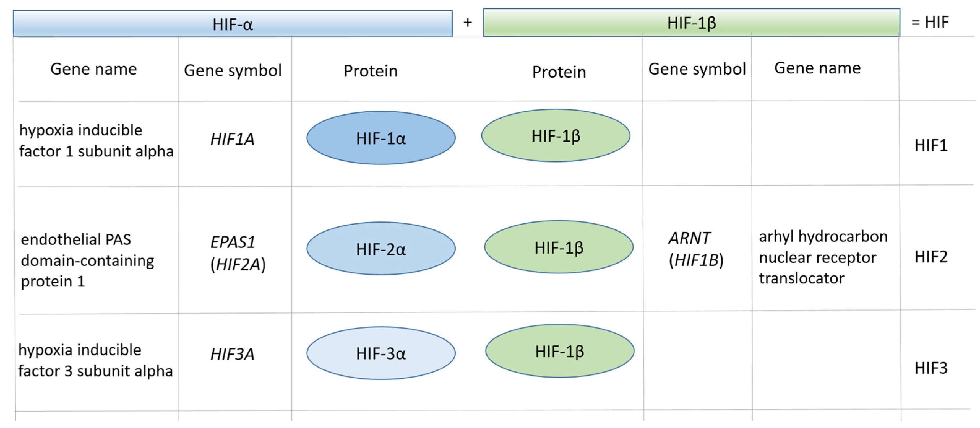Click the blue HIF-α header bar
This screenshot has width=980, height=428.
coord(232,24)
